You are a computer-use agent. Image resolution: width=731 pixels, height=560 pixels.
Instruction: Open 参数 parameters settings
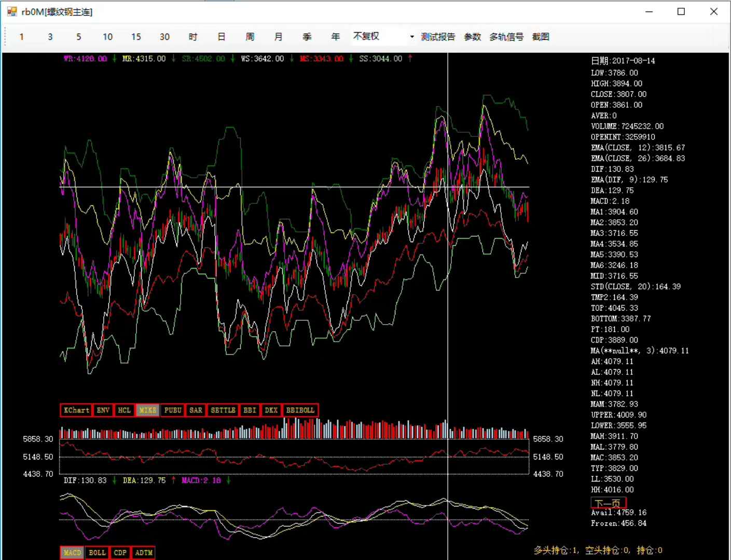tap(472, 37)
